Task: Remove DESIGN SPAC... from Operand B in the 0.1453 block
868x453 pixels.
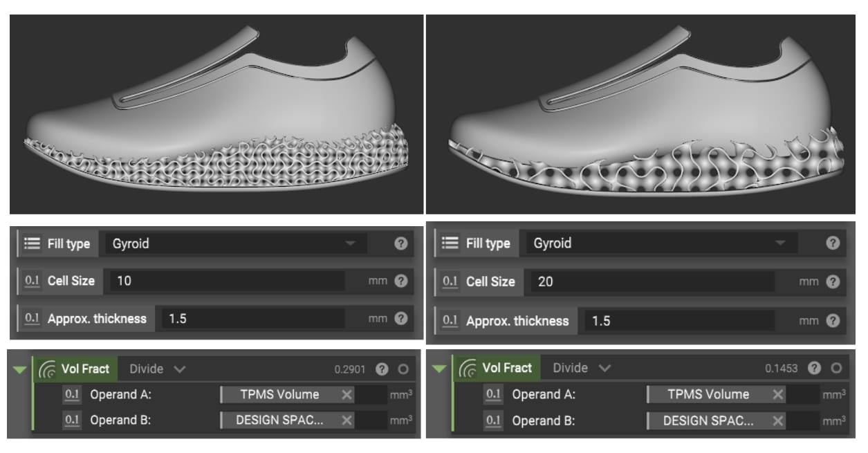Action: (778, 420)
